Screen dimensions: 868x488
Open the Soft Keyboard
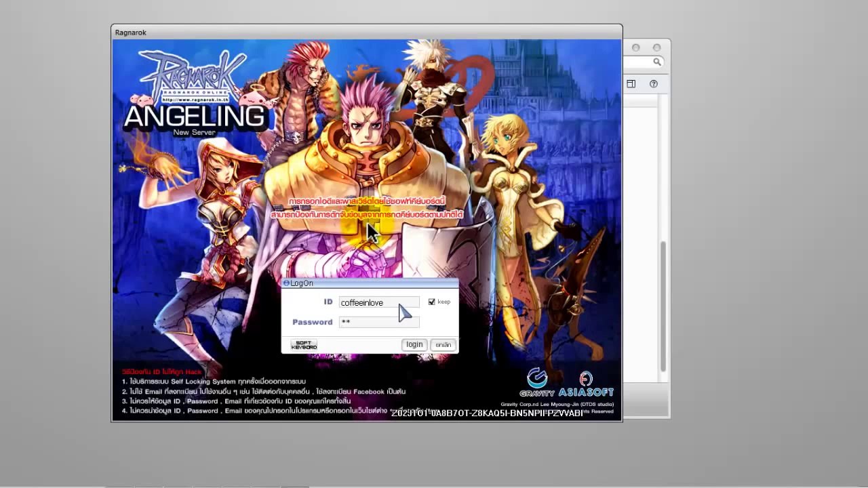pyautogui.click(x=304, y=345)
